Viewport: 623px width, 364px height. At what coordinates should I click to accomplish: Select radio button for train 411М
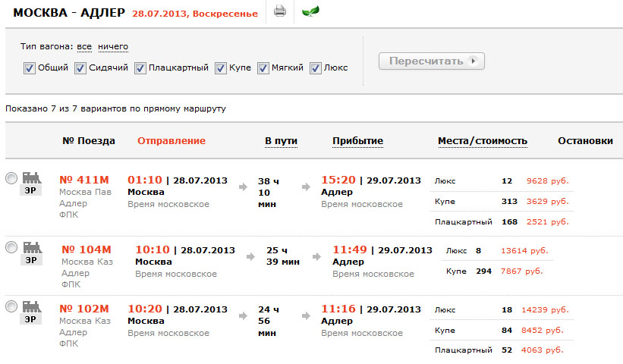[x=11, y=178]
